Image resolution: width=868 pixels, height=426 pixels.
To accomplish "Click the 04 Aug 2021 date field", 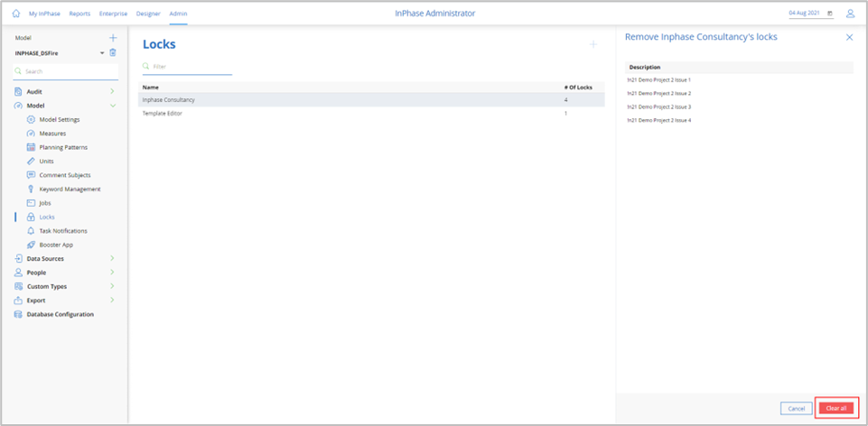I will click(811, 14).
